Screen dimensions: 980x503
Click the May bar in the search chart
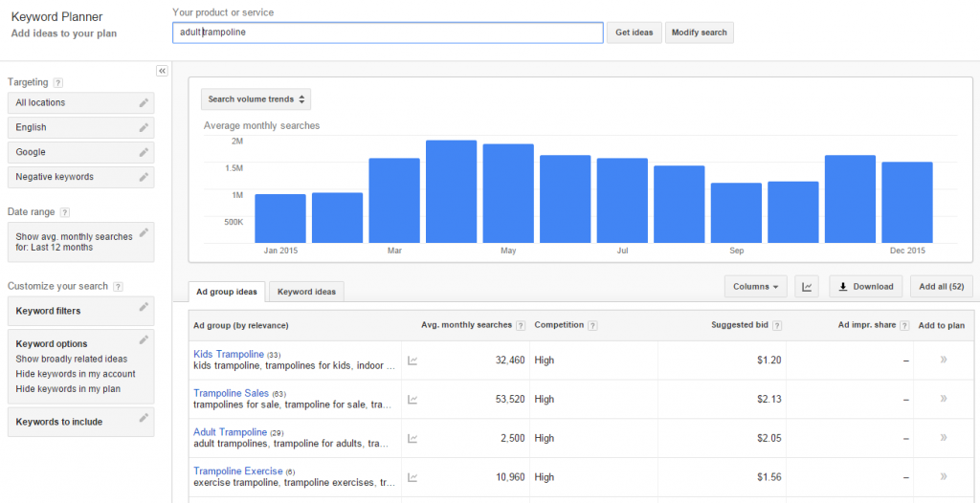click(x=508, y=193)
